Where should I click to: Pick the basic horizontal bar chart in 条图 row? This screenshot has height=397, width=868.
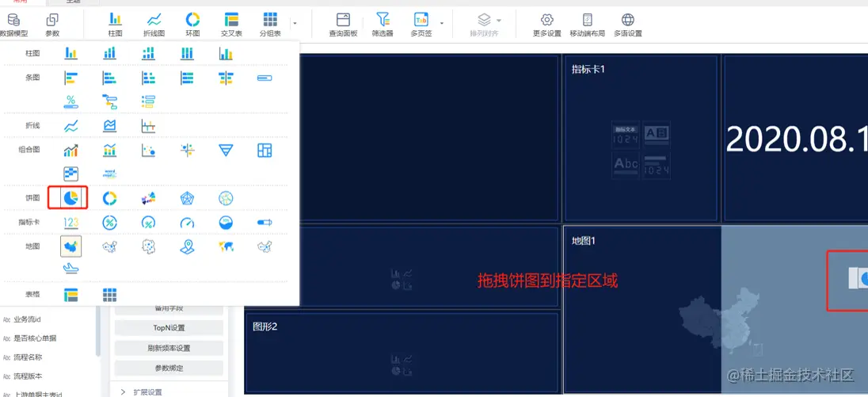70,78
